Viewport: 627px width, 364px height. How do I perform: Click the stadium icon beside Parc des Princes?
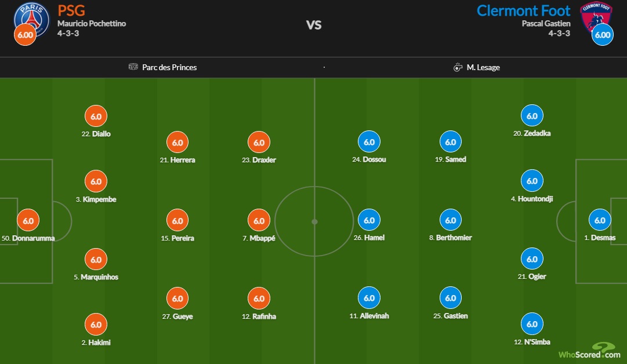tap(133, 67)
